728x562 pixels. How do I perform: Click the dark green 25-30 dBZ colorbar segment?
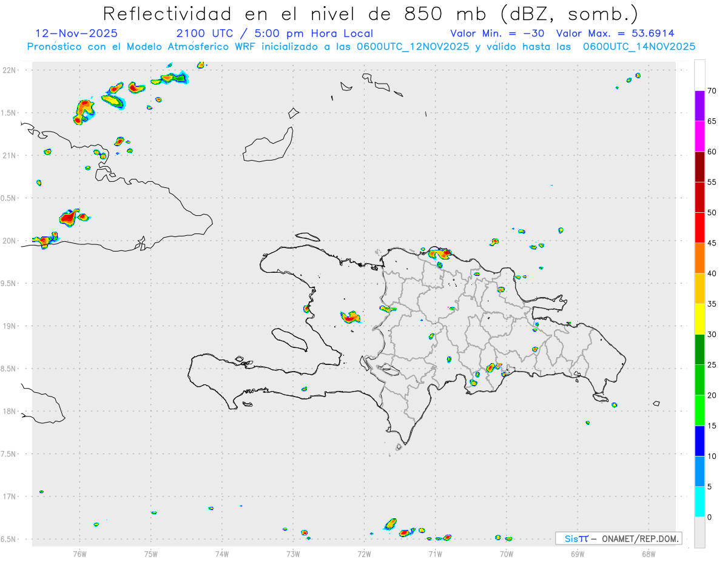click(x=699, y=350)
